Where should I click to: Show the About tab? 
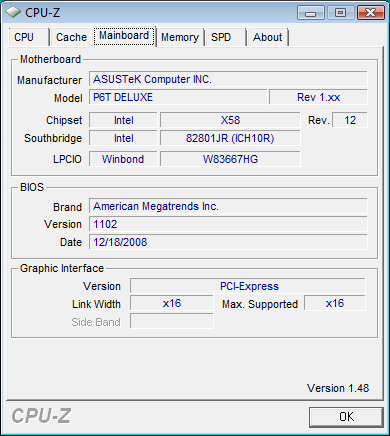268,37
